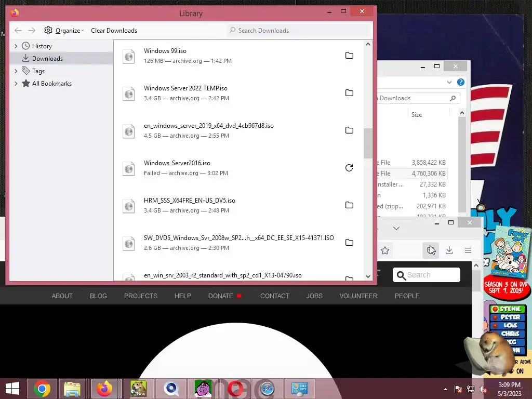Select Downloads in the Library sidebar
This screenshot has width=532, height=399.
(47, 58)
